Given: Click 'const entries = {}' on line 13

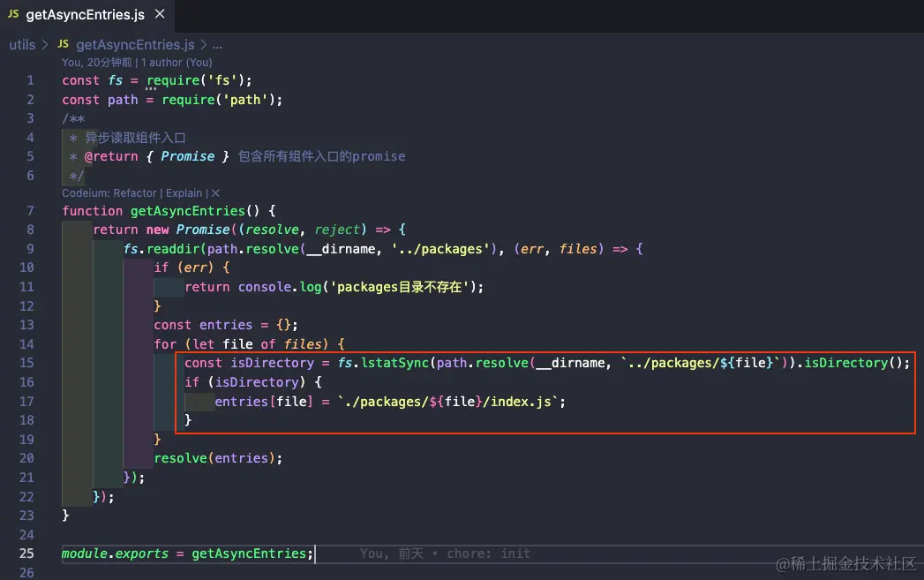Looking at the screenshot, I should coord(222,326).
